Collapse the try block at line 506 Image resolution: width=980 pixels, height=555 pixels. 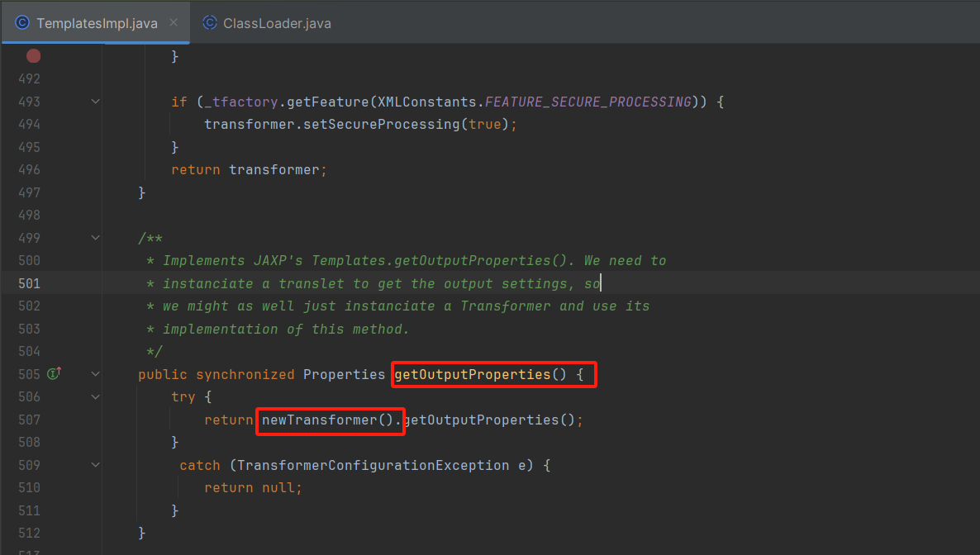95,396
